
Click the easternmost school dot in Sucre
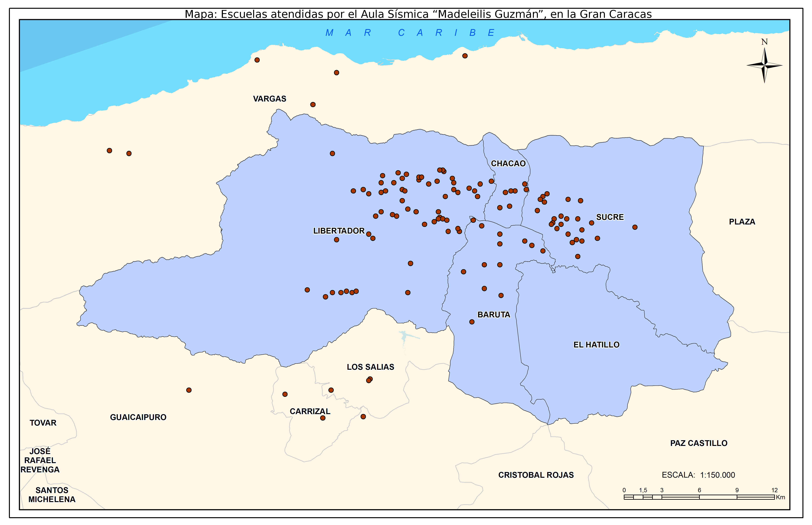click(635, 227)
